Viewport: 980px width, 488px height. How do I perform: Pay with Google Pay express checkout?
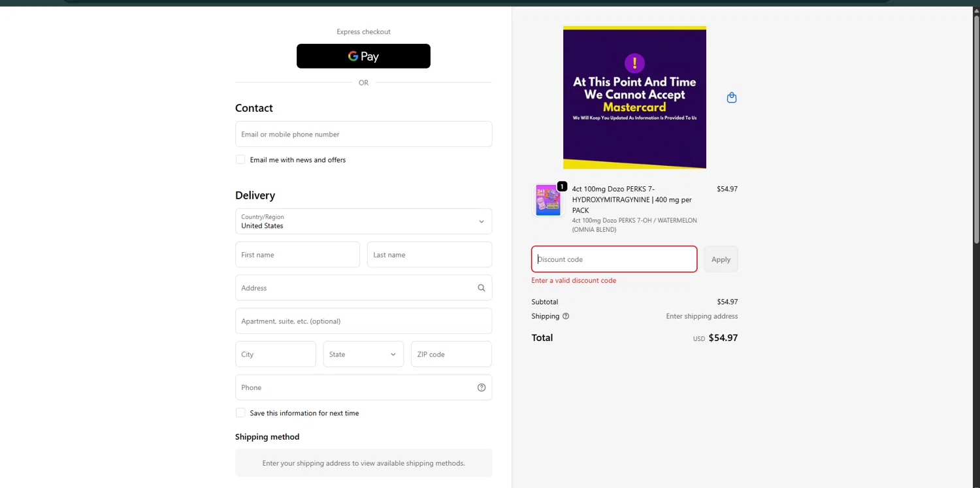click(x=363, y=56)
